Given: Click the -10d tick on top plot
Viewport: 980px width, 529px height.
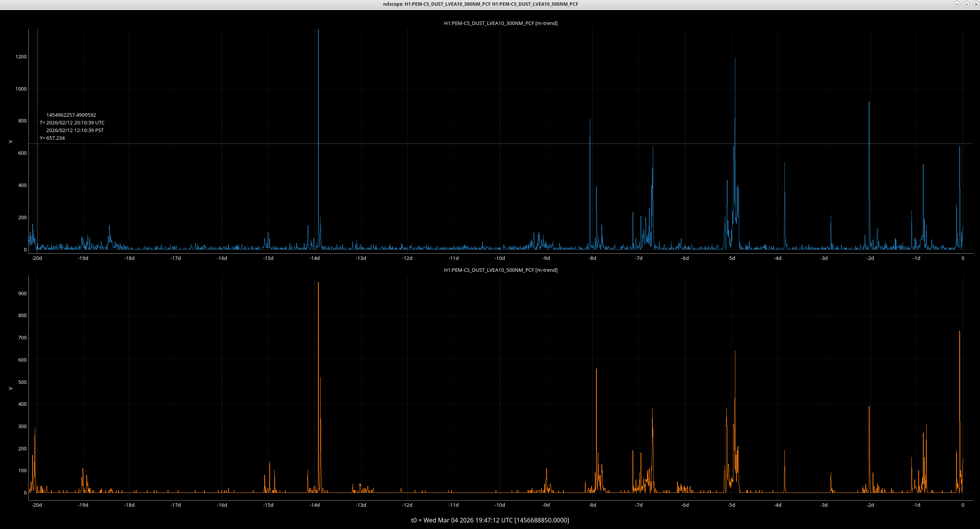Looking at the screenshot, I should coord(500,258).
